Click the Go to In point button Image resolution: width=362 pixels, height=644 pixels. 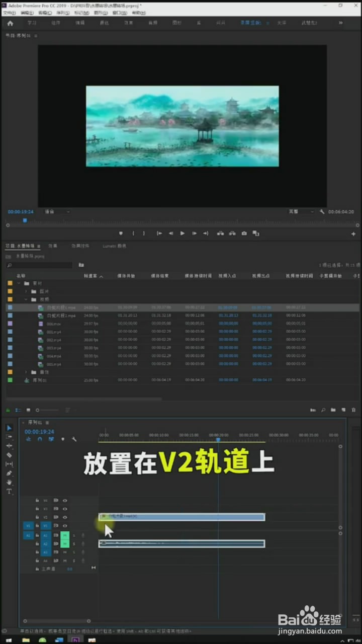[159, 233]
